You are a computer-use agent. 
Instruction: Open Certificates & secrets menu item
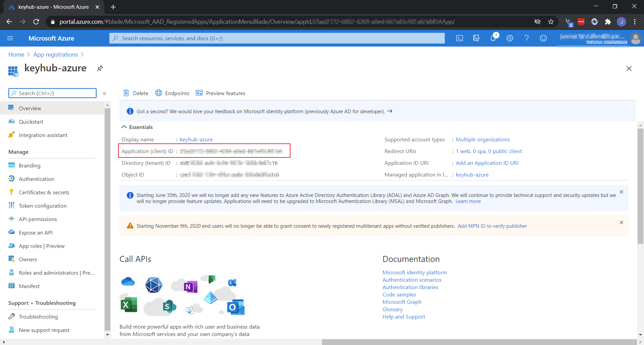[44, 193]
